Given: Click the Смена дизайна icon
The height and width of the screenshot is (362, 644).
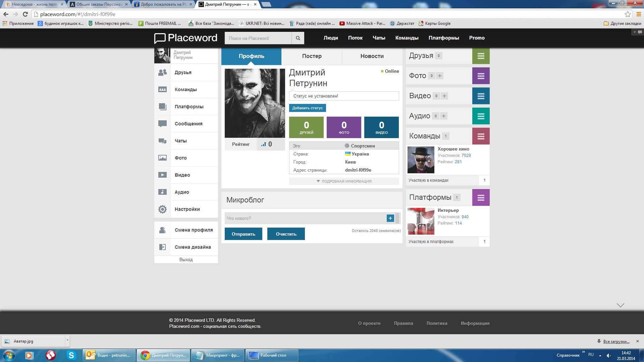Looking at the screenshot, I should 163,247.
